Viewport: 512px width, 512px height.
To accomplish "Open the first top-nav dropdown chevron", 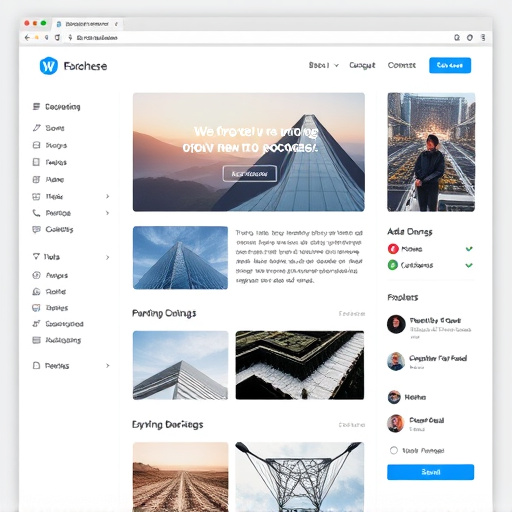I will coord(336,65).
